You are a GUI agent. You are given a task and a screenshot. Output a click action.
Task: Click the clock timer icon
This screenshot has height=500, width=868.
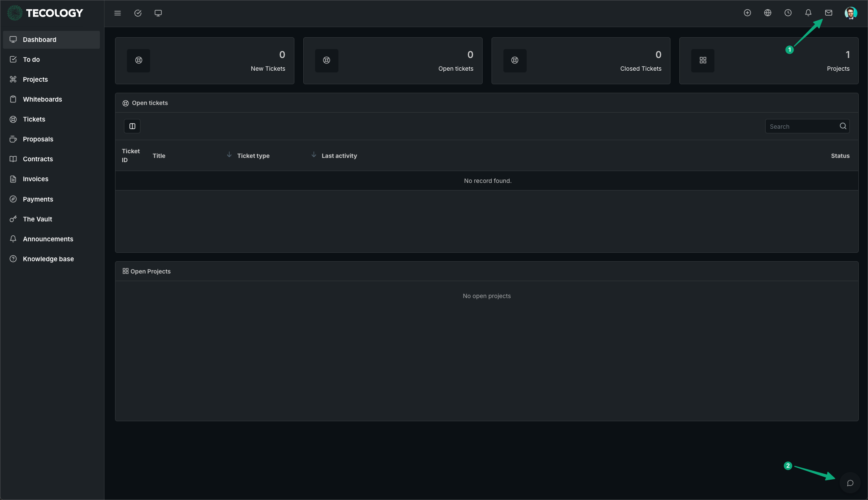[788, 13]
